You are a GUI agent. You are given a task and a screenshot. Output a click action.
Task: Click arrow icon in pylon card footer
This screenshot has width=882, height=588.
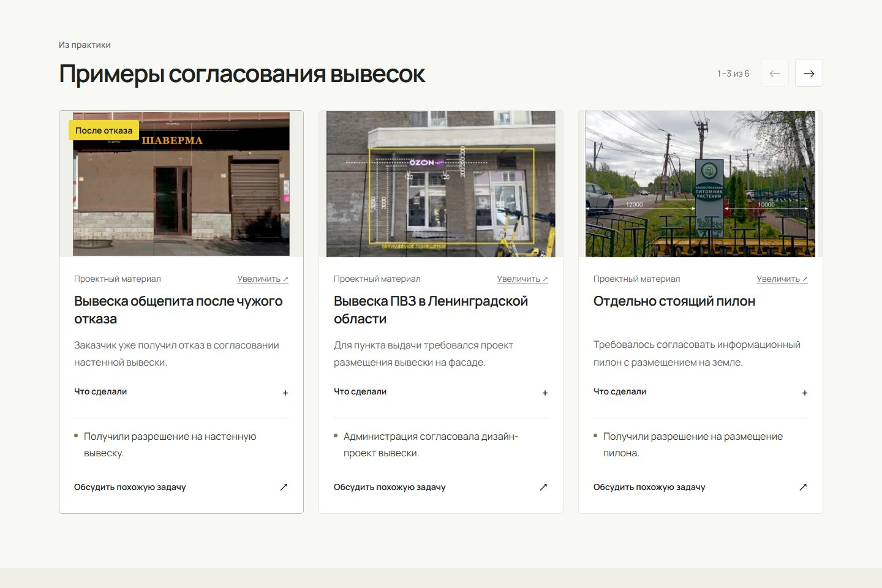[x=803, y=487]
